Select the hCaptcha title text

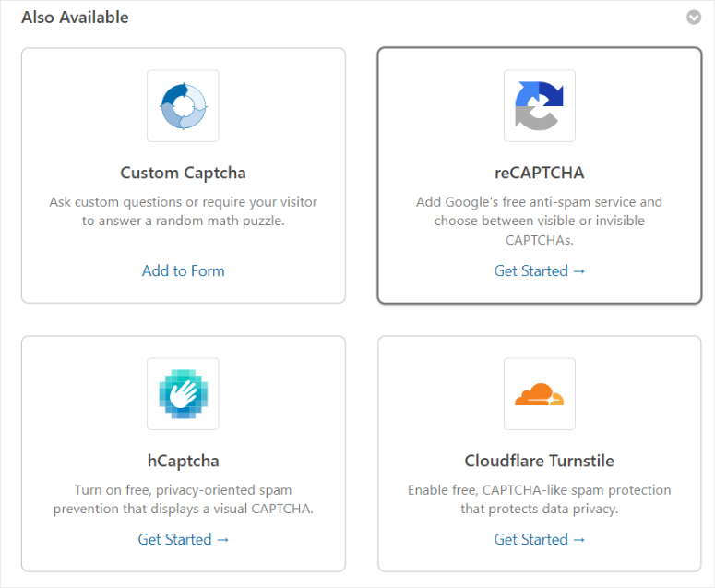183,462
